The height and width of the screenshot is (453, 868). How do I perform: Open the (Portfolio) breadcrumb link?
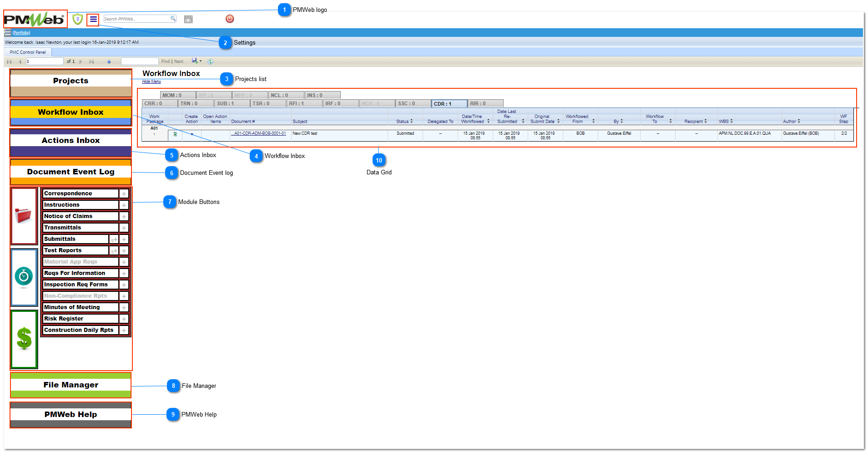pos(21,33)
